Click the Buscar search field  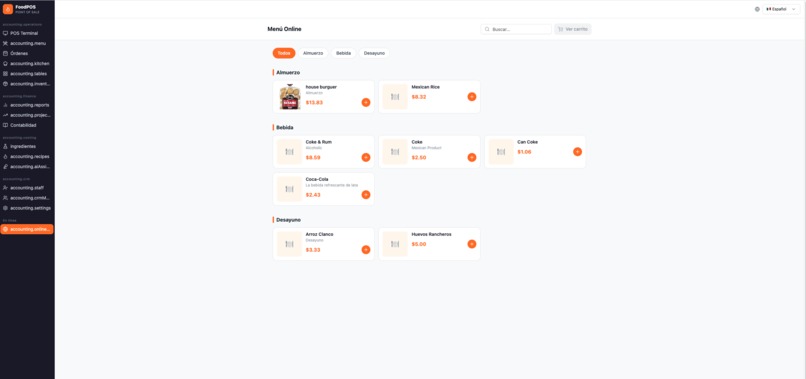coord(516,29)
